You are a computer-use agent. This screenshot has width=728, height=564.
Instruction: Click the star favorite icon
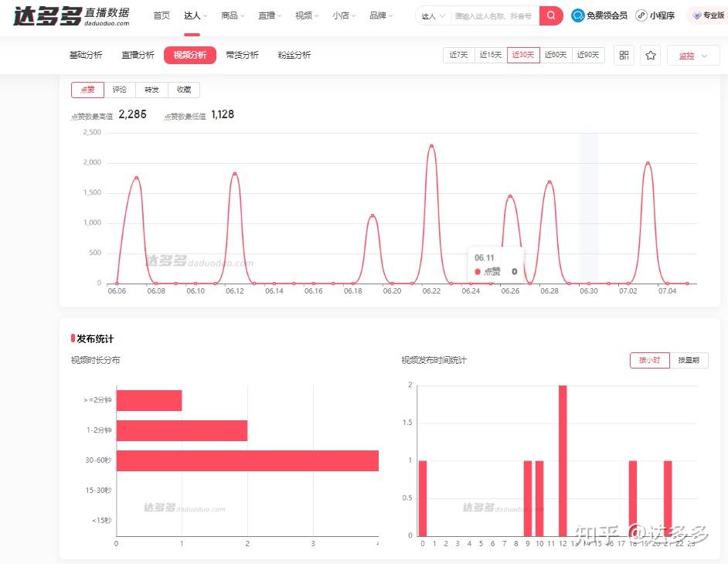point(651,56)
